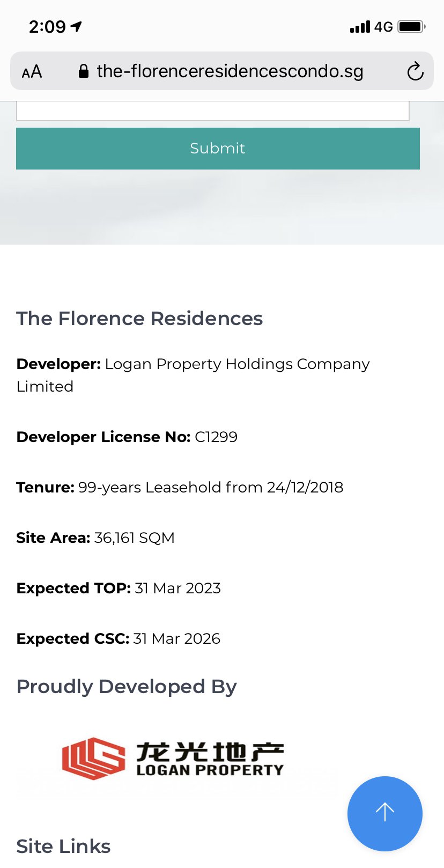The width and height of the screenshot is (444, 868).
Task: Tap the website URL in address bar
Action: 230,71
